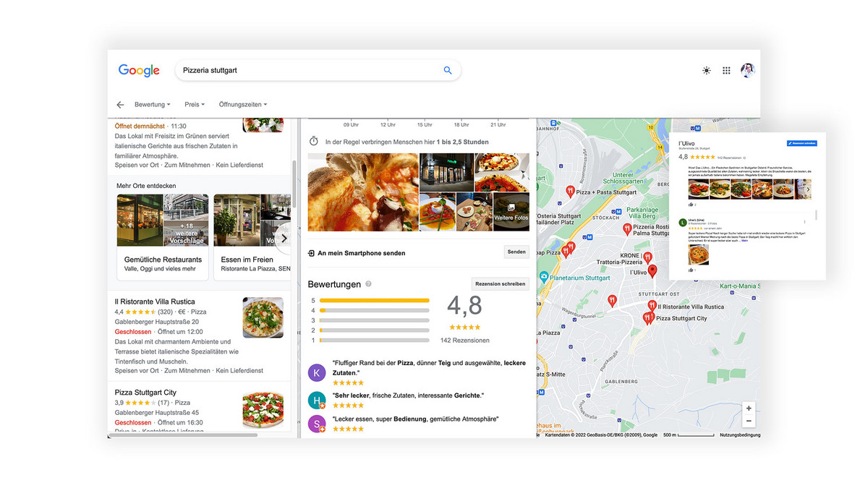Click the An mein Smartphone senden text
The height and width of the screenshot is (488, 868).
[361, 253]
